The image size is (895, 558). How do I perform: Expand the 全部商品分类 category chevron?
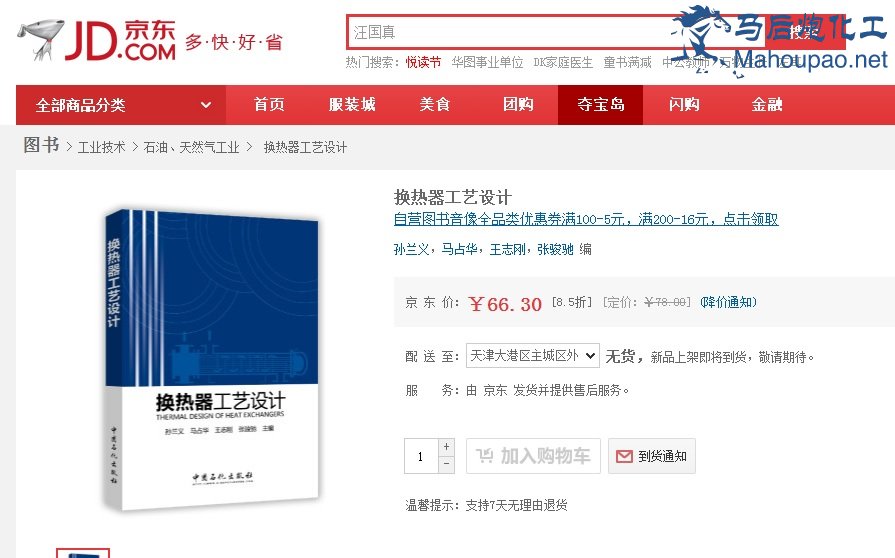pyautogui.click(x=206, y=105)
